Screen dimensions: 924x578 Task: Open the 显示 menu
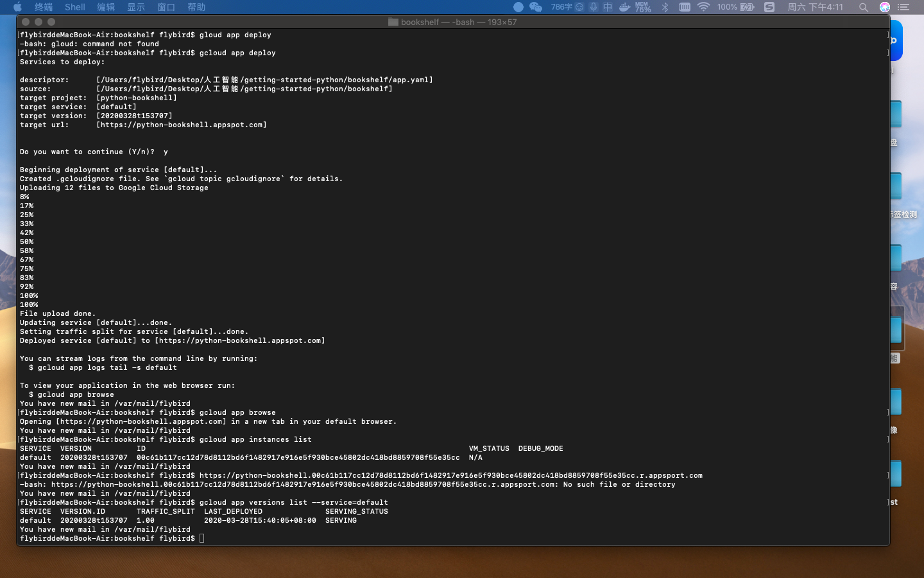pyautogui.click(x=136, y=7)
